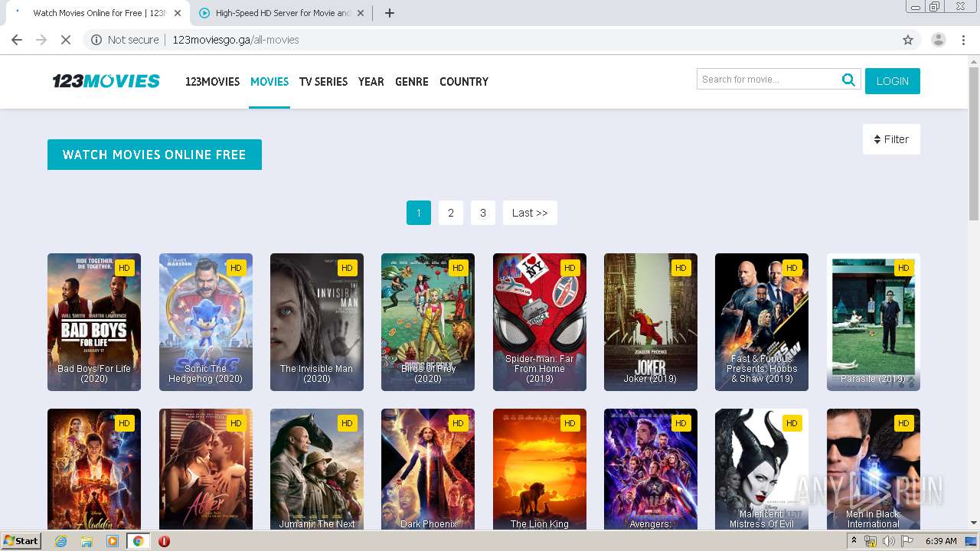This screenshot has height=551, width=980.
Task: Click the HD badge on the Joker poster
Action: (x=681, y=268)
